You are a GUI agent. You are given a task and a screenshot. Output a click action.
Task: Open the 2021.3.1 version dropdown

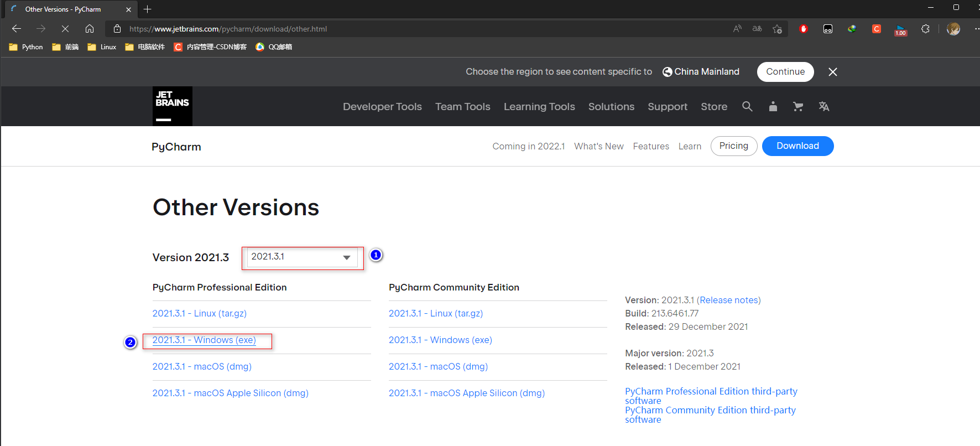(x=302, y=257)
